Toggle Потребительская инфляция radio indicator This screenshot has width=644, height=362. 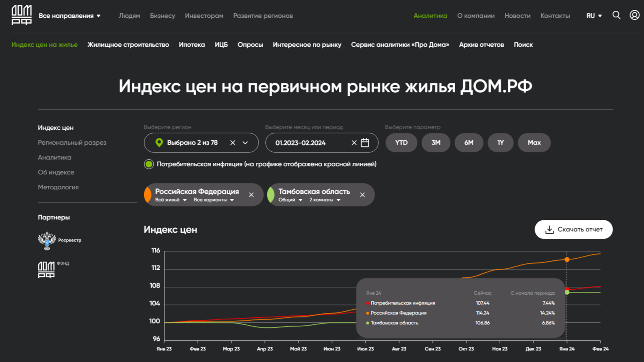pyautogui.click(x=149, y=164)
